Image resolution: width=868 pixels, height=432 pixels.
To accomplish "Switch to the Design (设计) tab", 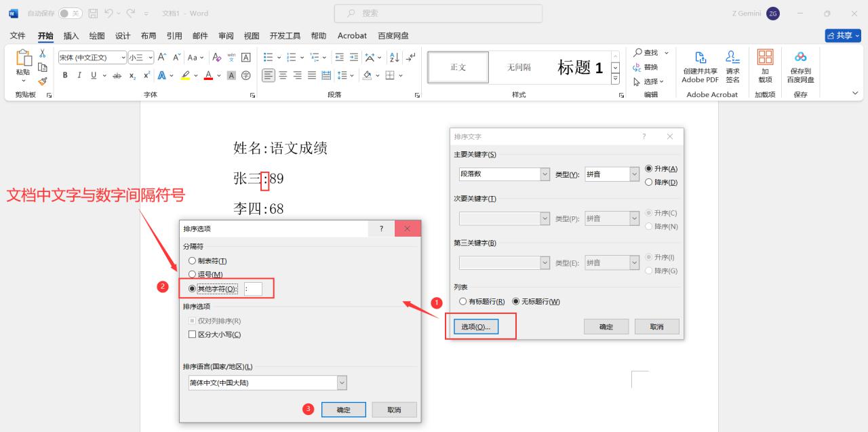I will click(x=123, y=36).
